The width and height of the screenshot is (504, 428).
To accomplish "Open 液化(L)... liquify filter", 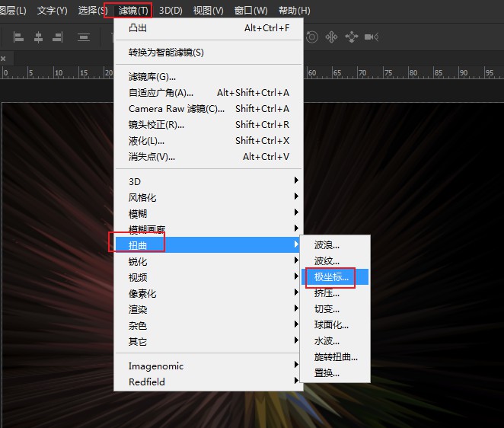I will click(209, 141).
